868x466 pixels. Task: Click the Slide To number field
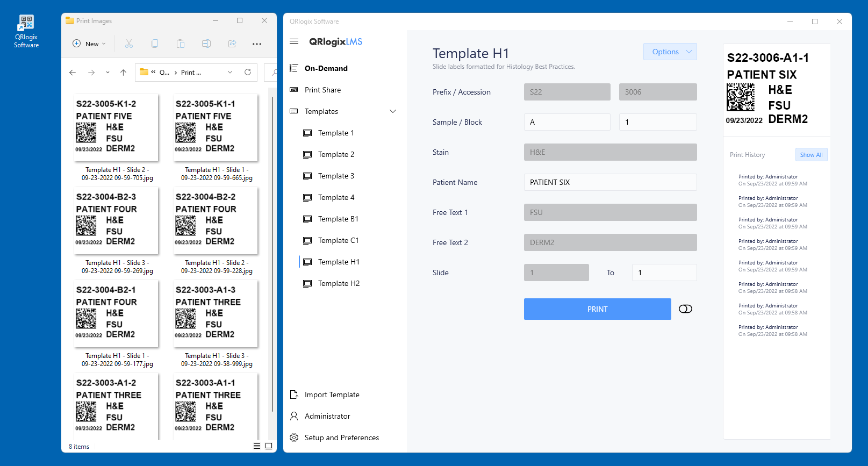click(x=664, y=273)
